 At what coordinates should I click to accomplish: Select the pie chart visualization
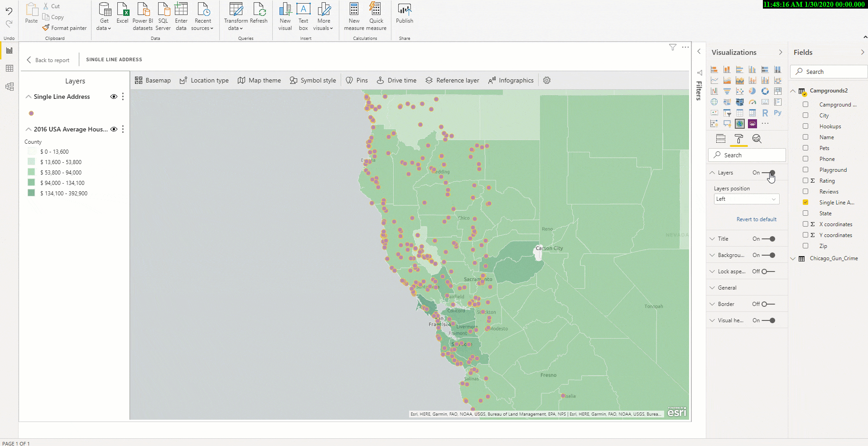tap(752, 91)
